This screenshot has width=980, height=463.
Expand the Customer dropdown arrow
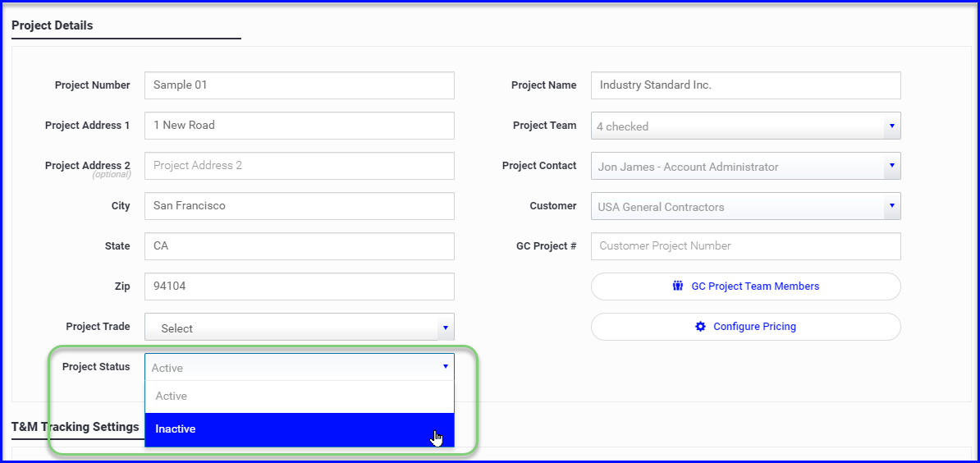pyautogui.click(x=892, y=206)
